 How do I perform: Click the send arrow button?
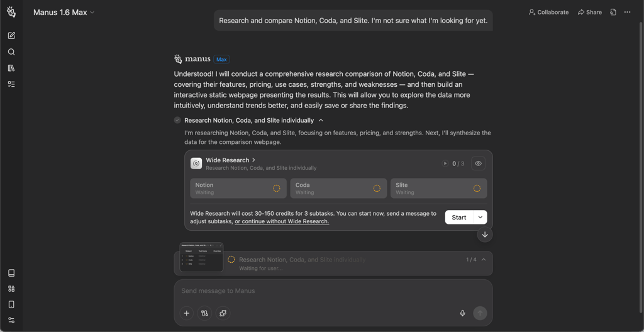[480, 313]
